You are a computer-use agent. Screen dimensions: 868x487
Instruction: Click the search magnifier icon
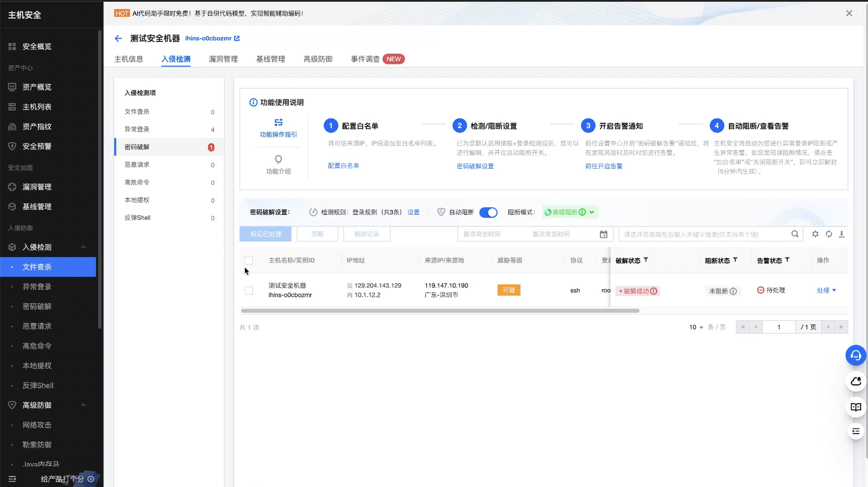tap(795, 234)
